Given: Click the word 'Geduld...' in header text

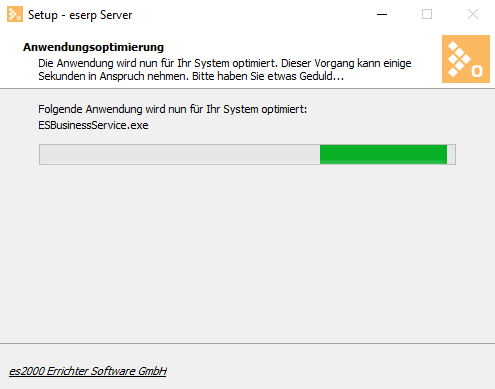Looking at the screenshot, I should [321, 76].
